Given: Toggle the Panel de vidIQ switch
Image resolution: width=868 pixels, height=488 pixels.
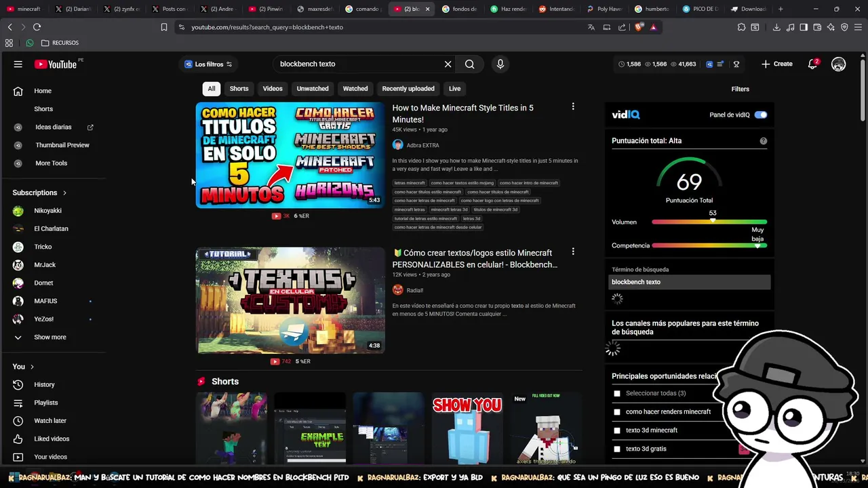Looking at the screenshot, I should [x=761, y=115].
